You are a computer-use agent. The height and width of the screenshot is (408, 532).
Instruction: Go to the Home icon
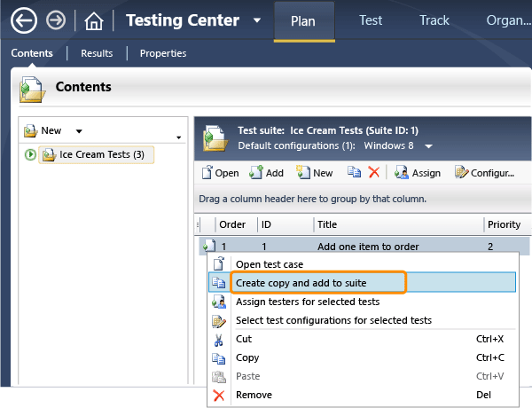tap(94, 21)
